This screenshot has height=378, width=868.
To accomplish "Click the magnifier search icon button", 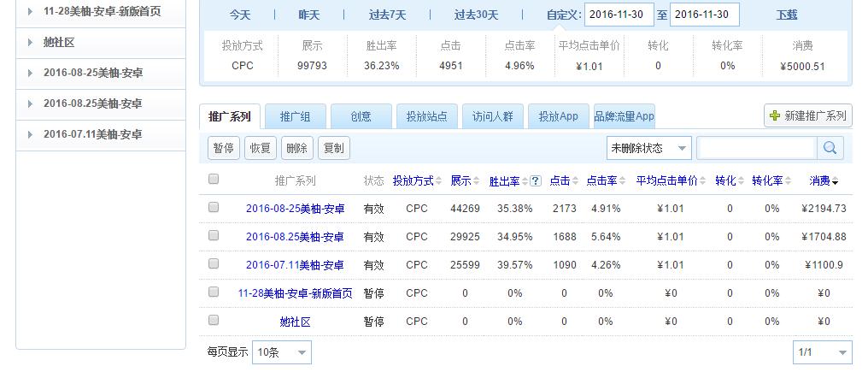I will tap(830, 148).
